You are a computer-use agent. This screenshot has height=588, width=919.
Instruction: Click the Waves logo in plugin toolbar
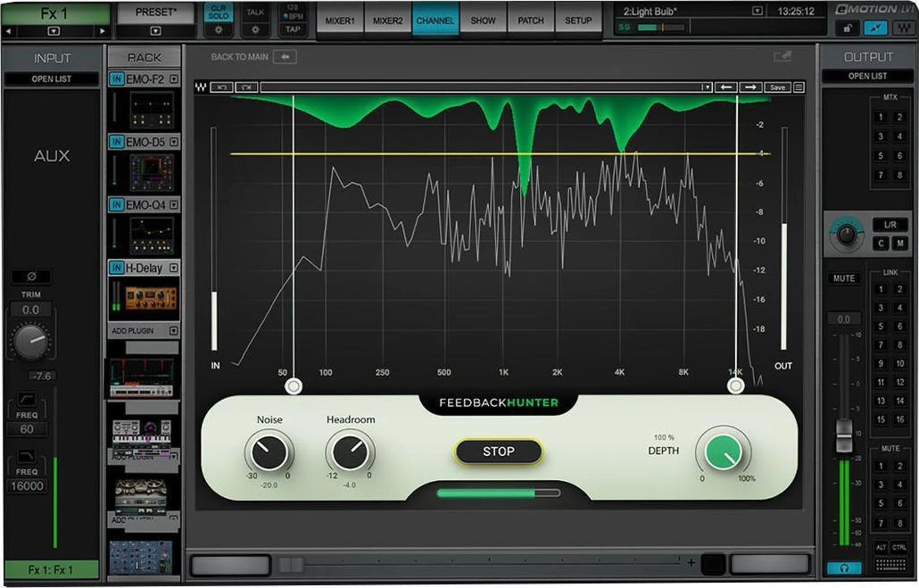201,87
